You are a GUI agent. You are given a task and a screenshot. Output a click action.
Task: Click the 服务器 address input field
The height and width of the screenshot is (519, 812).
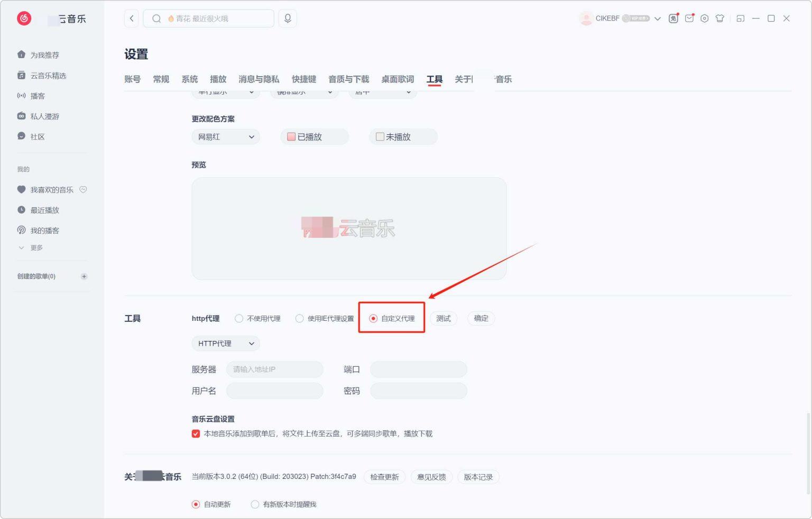pyautogui.click(x=274, y=369)
